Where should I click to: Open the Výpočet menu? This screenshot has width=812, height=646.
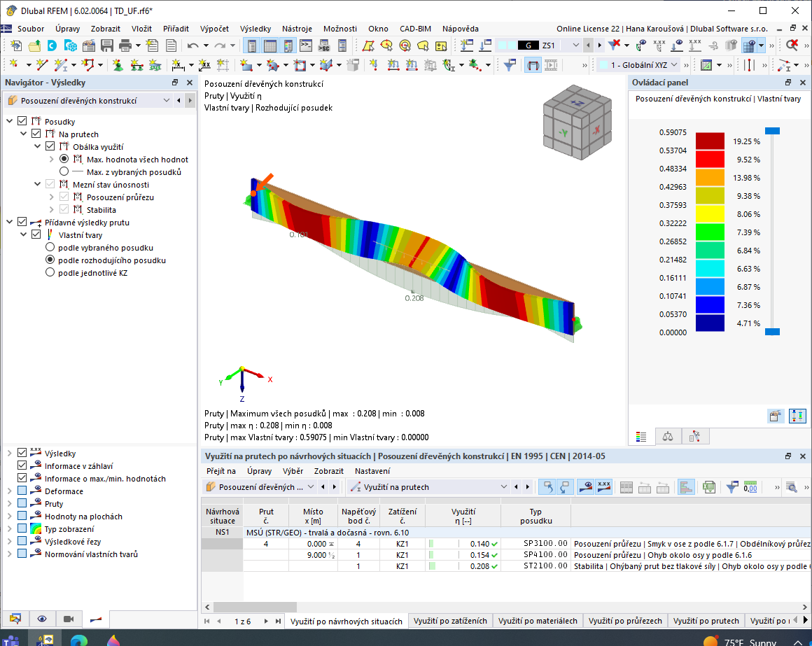(214, 29)
